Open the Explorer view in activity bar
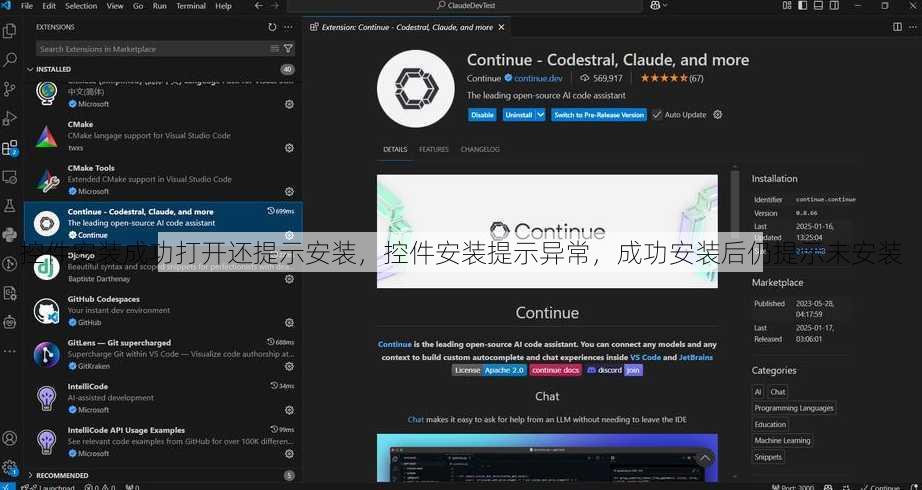Image resolution: width=922 pixels, height=490 pixels. pyautogui.click(x=9, y=31)
